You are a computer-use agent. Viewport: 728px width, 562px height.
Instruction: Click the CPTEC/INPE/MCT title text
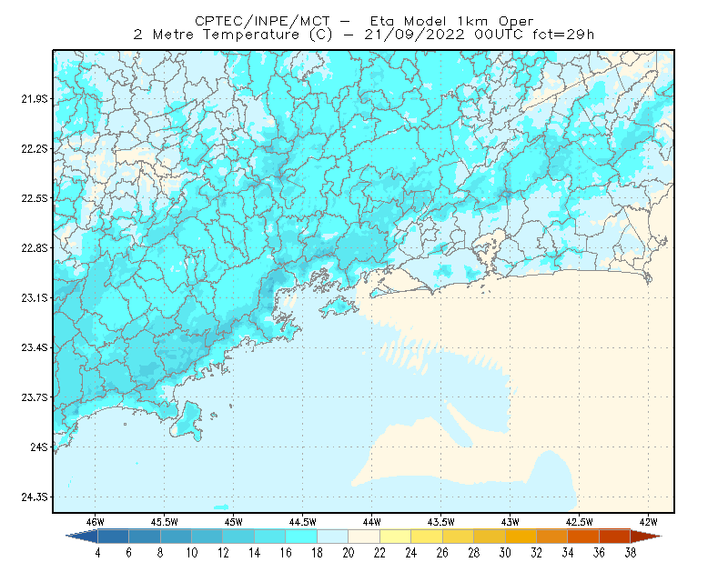[262, 21]
